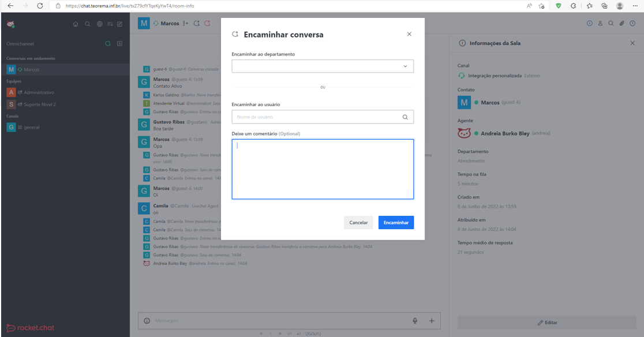The height and width of the screenshot is (337, 644).
Task: Open the browser favorites list icon
Action: [590, 6]
